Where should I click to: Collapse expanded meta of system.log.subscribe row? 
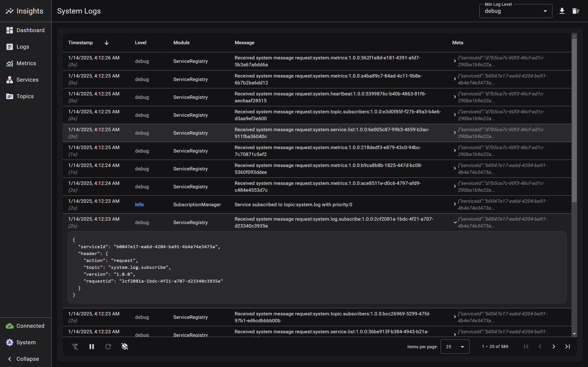point(455,222)
